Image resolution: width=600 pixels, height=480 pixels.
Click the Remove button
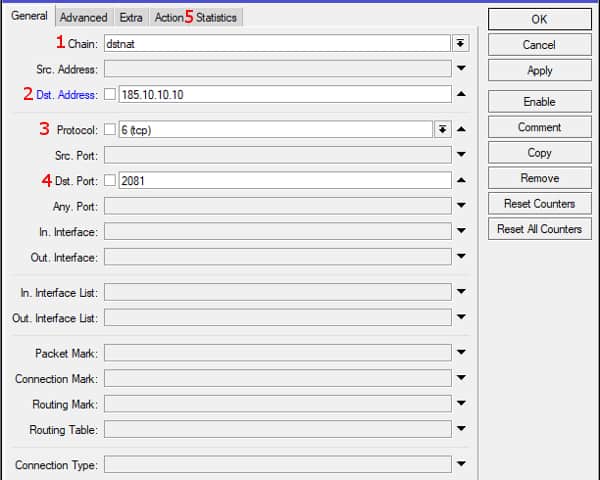(540, 178)
